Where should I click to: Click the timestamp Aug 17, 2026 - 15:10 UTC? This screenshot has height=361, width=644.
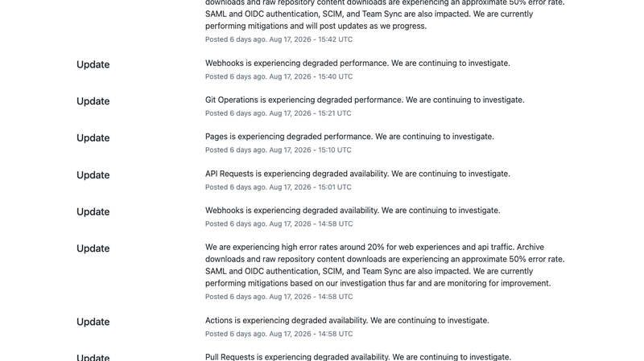pos(310,150)
